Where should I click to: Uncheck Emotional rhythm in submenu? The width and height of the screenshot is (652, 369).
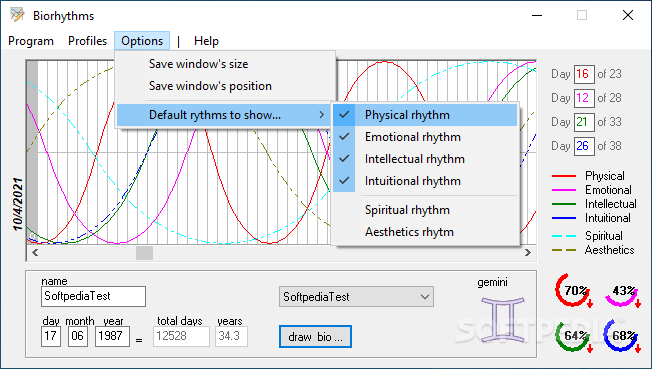[425, 137]
